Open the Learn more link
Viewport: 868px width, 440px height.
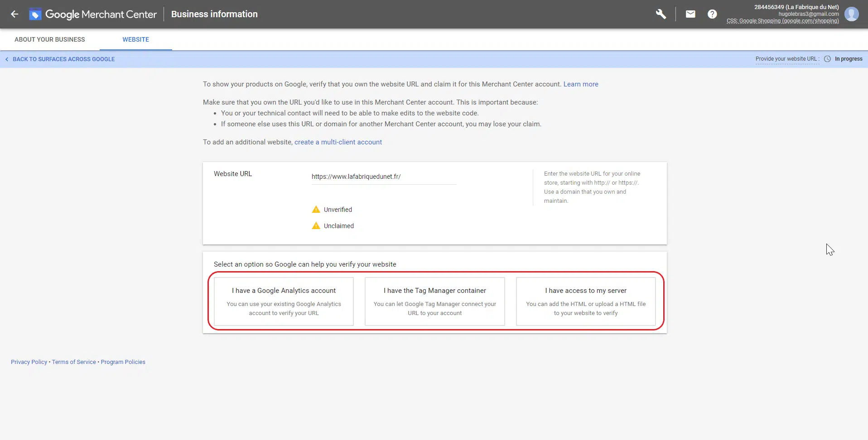point(580,84)
